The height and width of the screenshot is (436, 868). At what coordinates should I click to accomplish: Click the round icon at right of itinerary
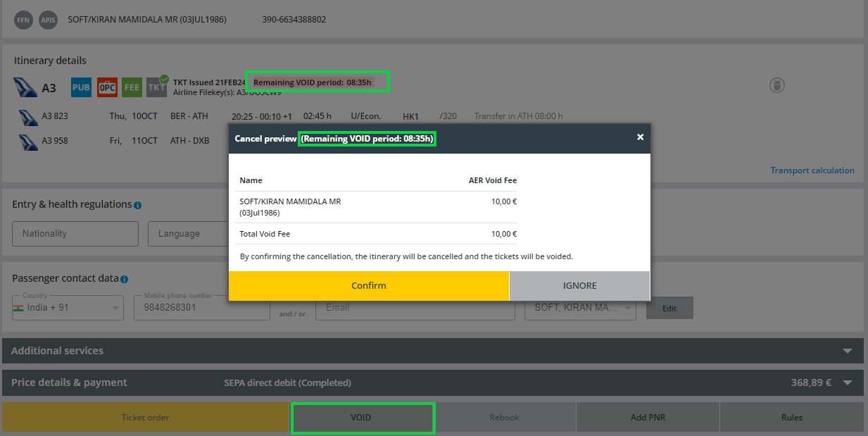coord(776,86)
